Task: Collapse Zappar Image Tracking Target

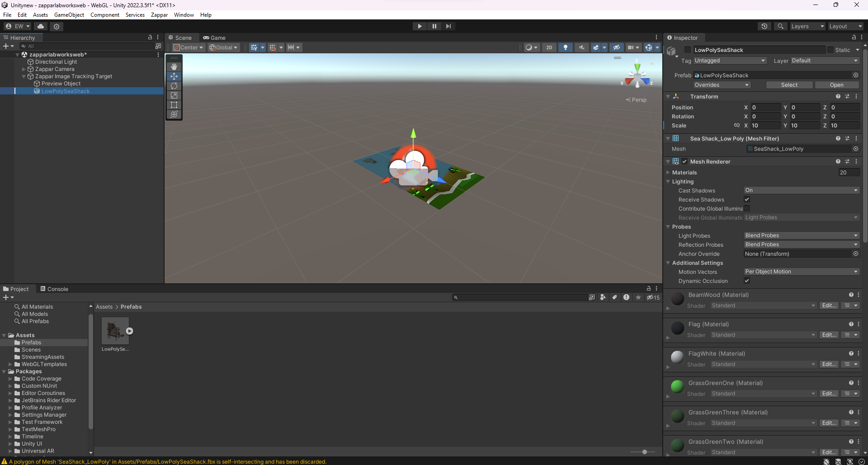Action: coord(24,76)
